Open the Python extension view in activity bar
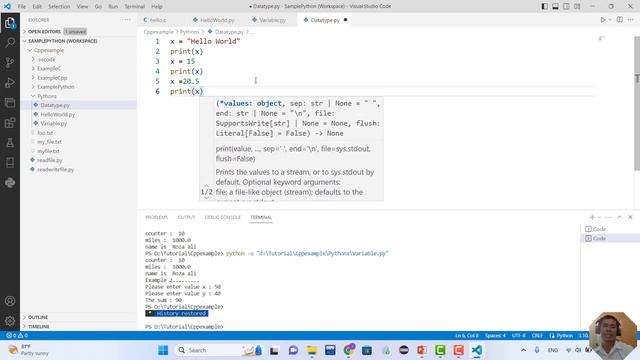Image resolution: width=640 pixels, height=360 pixels. click(10, 182)
